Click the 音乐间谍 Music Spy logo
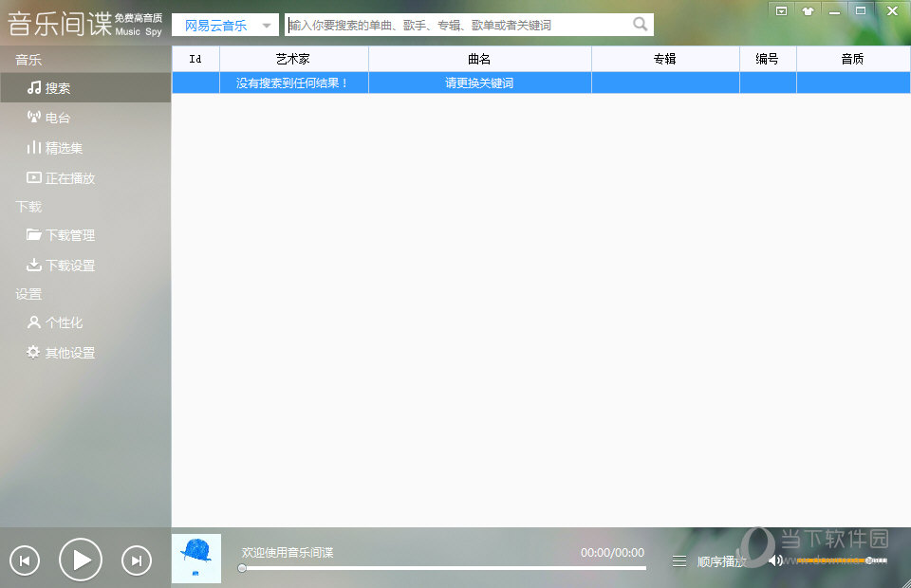The image size is (911, 588). pos(84,24)
